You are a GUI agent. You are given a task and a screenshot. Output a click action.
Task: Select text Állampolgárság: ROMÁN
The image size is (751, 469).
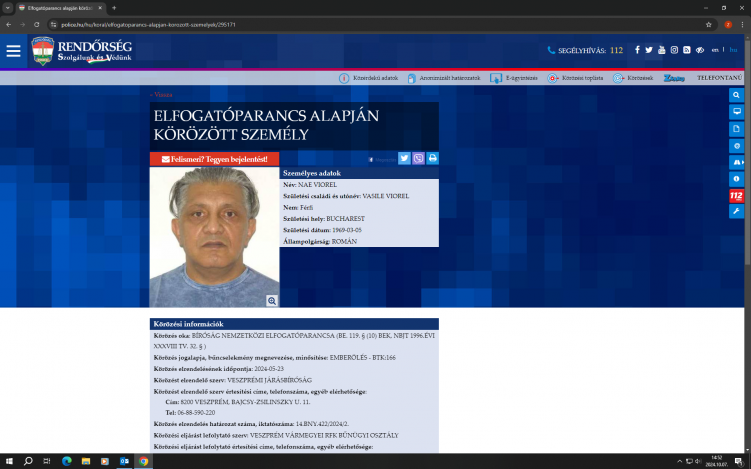[320, 241]
